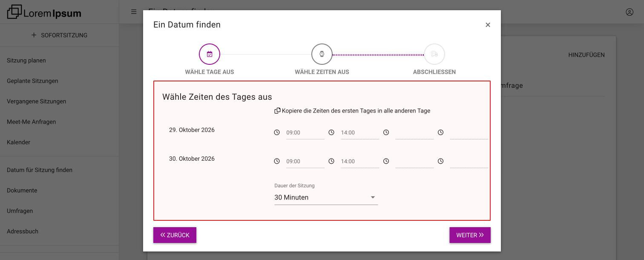Click clock icon beside 09:00 on 30. Oktober
The width and height of the screenshot is (644, 260).
point(277,161)
